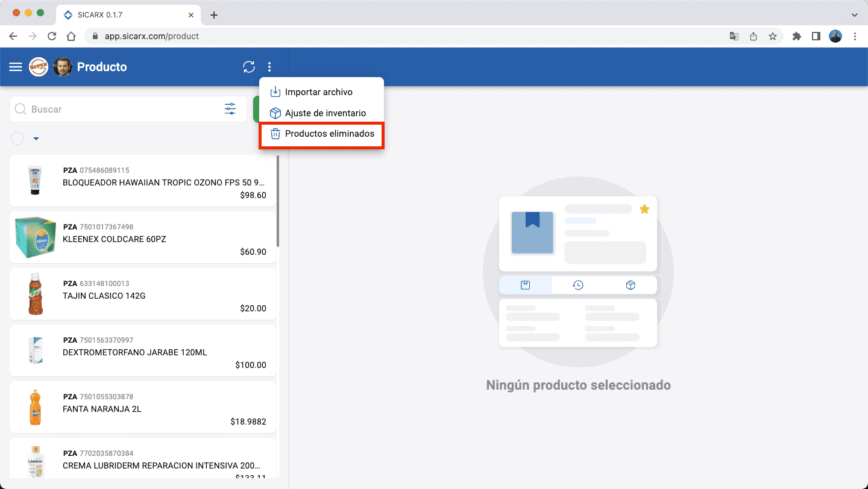868x489 pixels.
Task: Open Chrome's vertical three-dot menu
Action: pyautogui.click(x=855, y=36)
